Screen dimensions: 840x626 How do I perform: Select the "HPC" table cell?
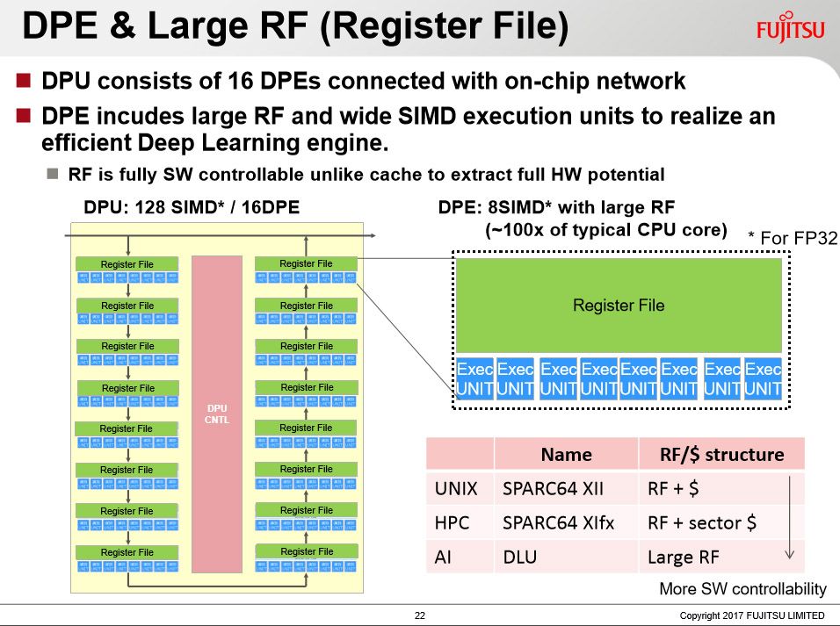click(x=460, y=522)
